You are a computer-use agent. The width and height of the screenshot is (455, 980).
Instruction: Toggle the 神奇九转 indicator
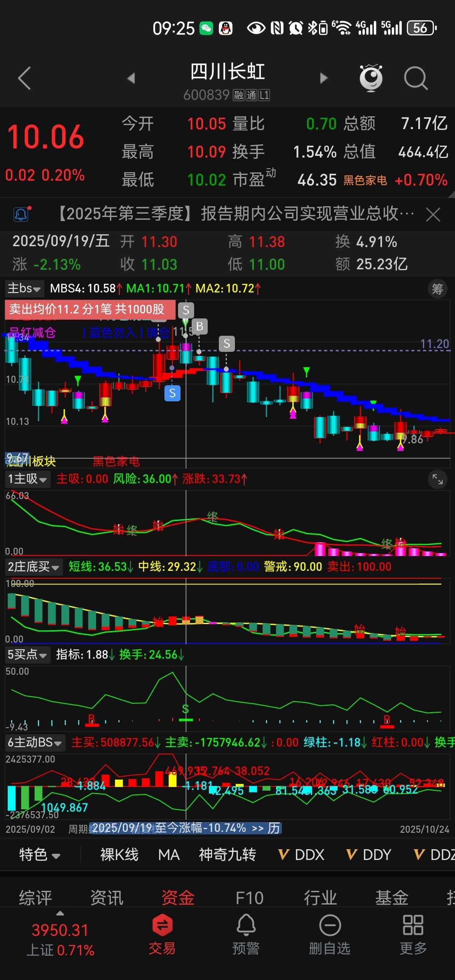227,854
